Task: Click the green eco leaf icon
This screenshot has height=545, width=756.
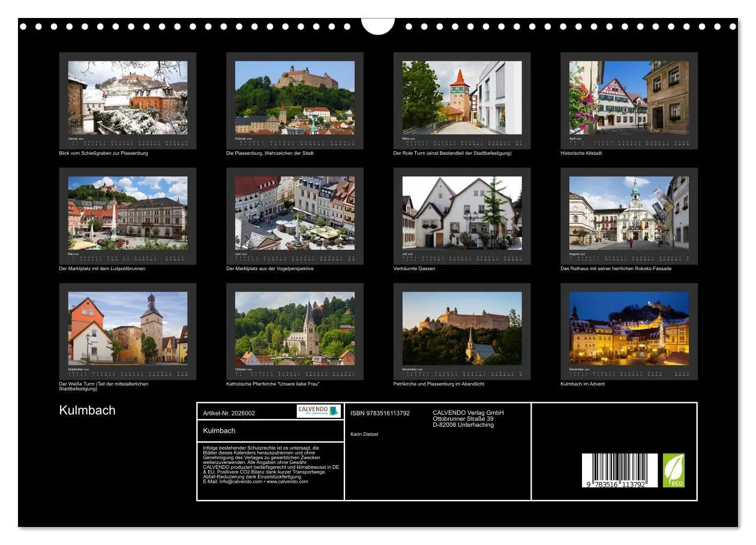Action: [673, 470]
